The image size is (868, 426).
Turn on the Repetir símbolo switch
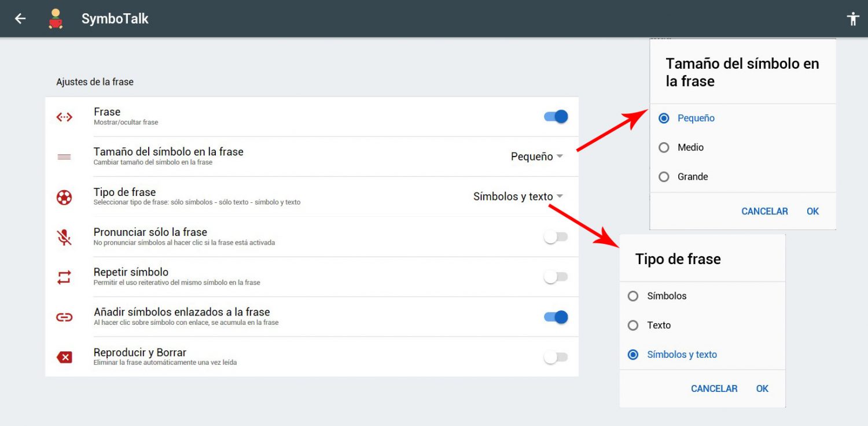pyautogui.click(x=556, y=276)
